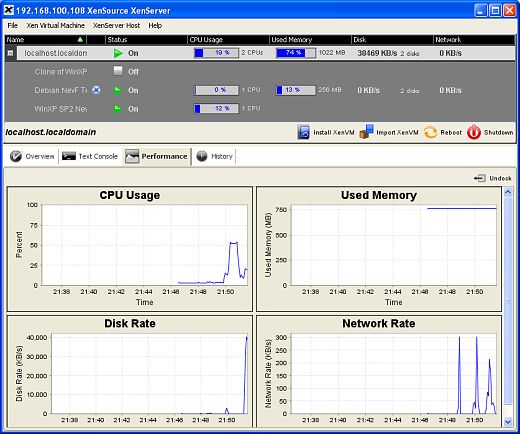
Task: Click the scrollbar down arrow in charts panel
Action: click(508, 422)
